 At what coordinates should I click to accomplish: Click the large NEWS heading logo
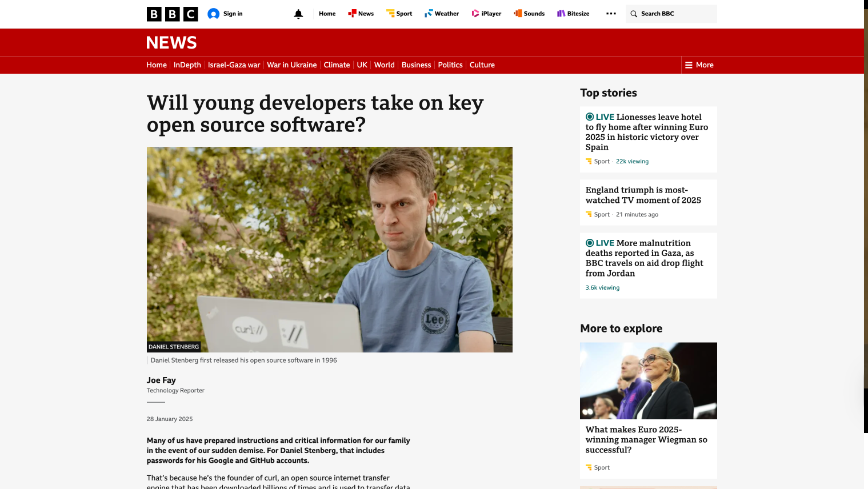pos(171,43)
